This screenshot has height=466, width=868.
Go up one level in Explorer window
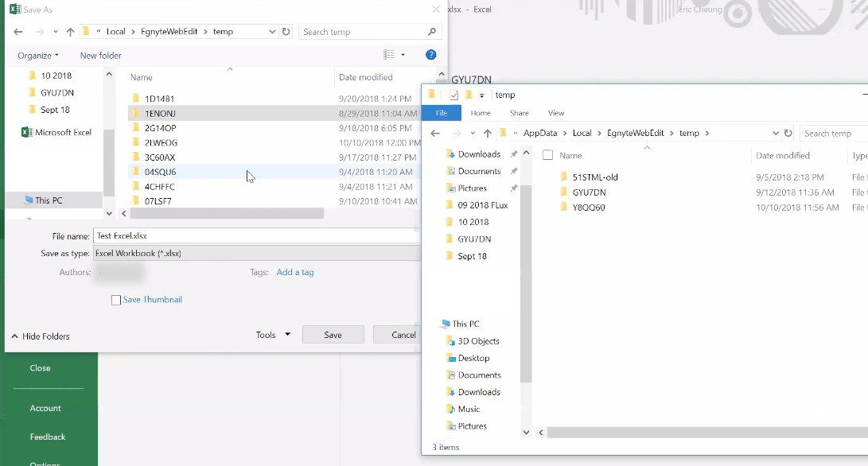click(487, 133)
